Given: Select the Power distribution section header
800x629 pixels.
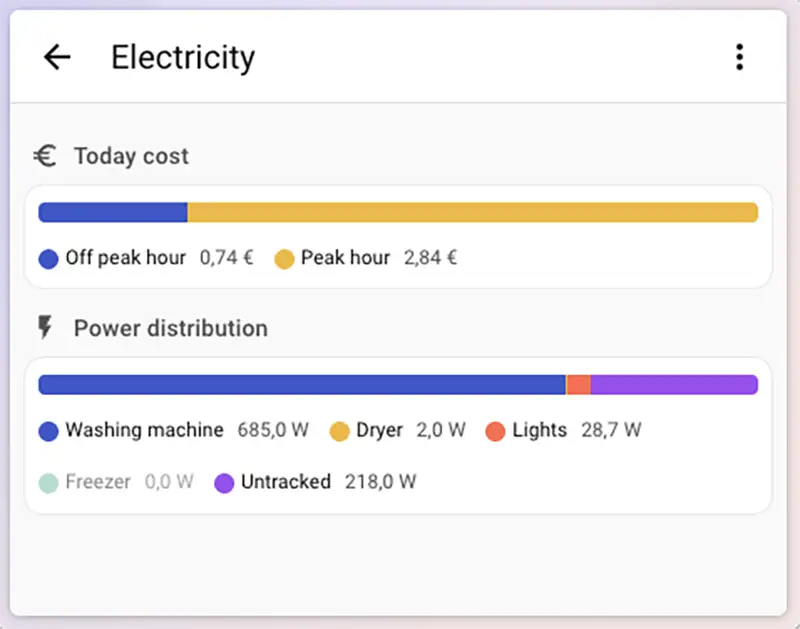Looking at the screenshot, I should pyautogui.click(x=169, y=327).
